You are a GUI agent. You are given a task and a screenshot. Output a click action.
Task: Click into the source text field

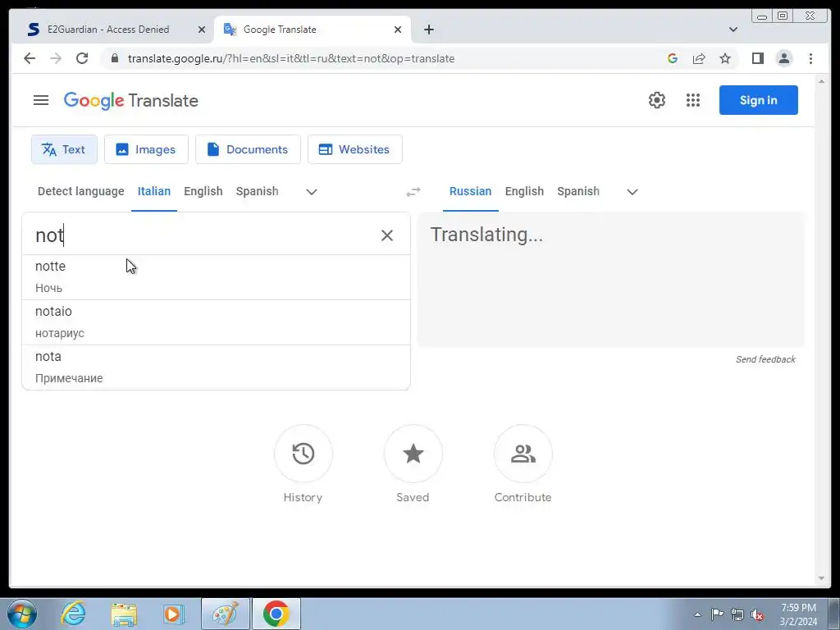[x=203, y=235]
